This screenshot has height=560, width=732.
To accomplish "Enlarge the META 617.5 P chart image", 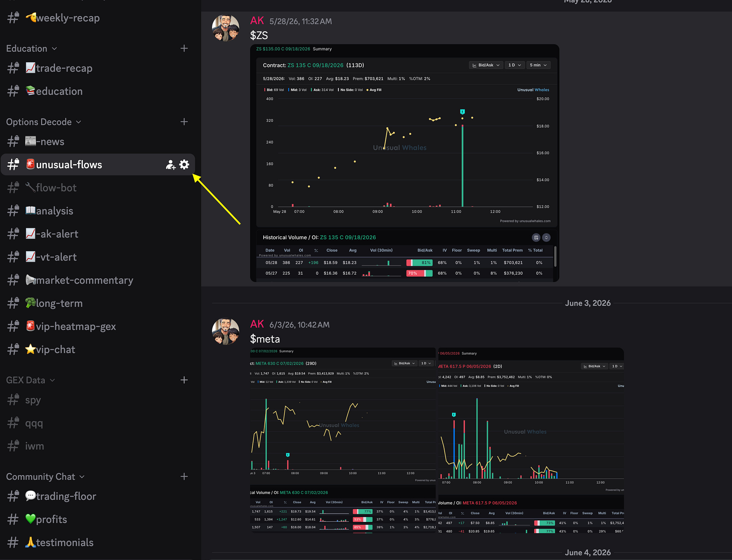I will 531,440.
